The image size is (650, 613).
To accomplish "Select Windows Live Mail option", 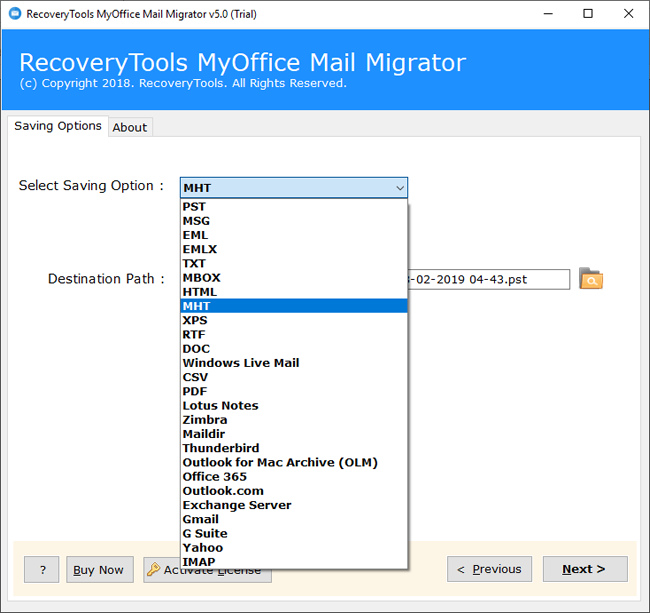I will point(294,363).
